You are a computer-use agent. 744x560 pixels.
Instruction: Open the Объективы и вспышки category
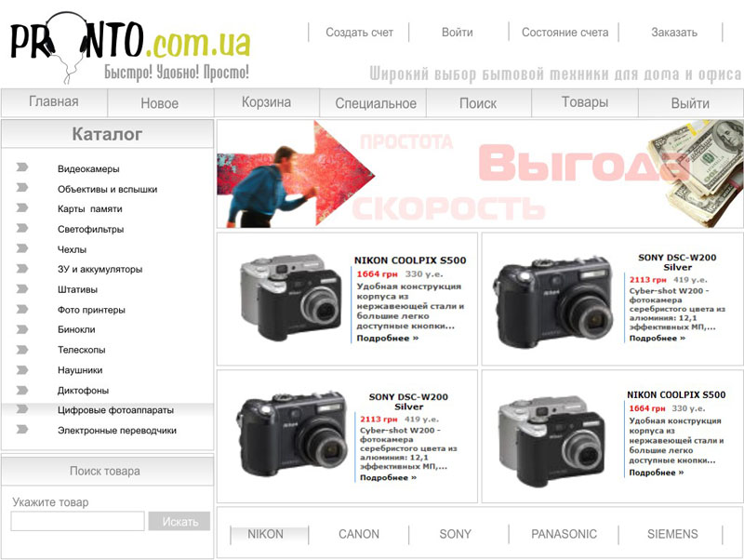pyautogui.click(x=107, y=190)
